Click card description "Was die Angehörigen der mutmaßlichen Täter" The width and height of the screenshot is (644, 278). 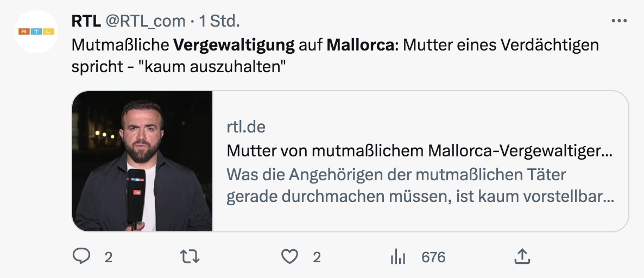[396, 174]
